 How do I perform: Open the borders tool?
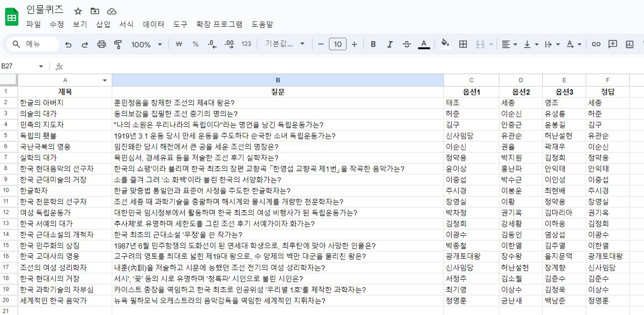tap(463, 44)
